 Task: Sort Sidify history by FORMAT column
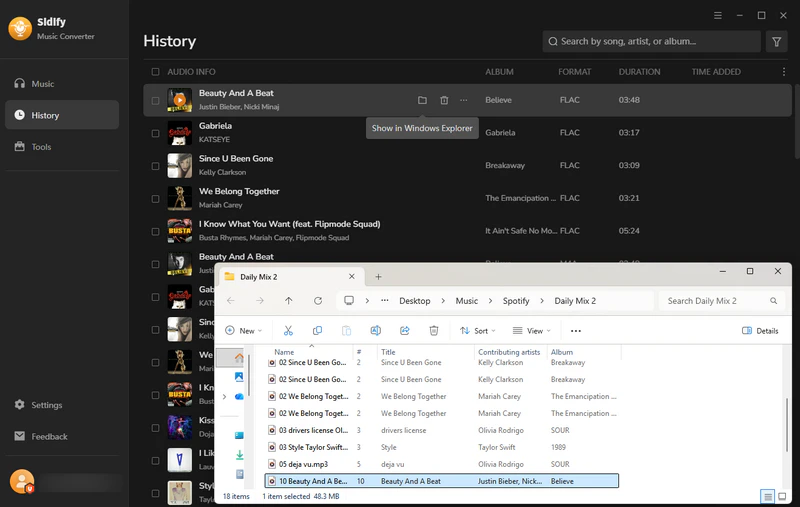574,72
